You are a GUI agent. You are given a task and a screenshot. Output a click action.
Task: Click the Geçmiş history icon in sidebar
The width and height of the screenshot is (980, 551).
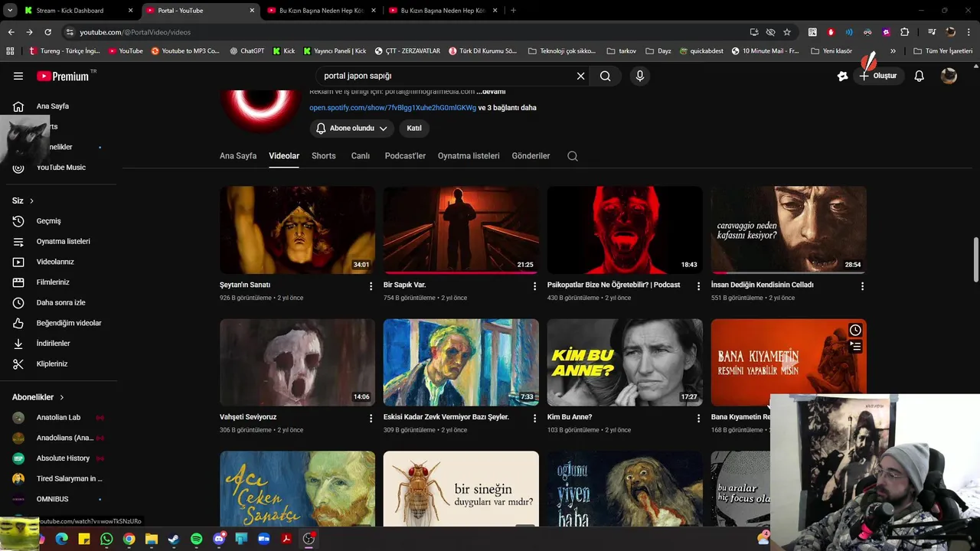click(x=18, y=220)
